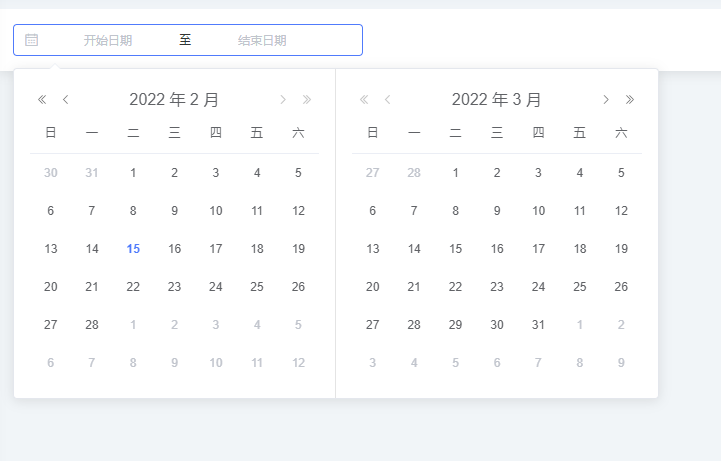This screenshot has width=721, height=461.
Task: Click previous year arrow in March panel
Action: (364, 99)
